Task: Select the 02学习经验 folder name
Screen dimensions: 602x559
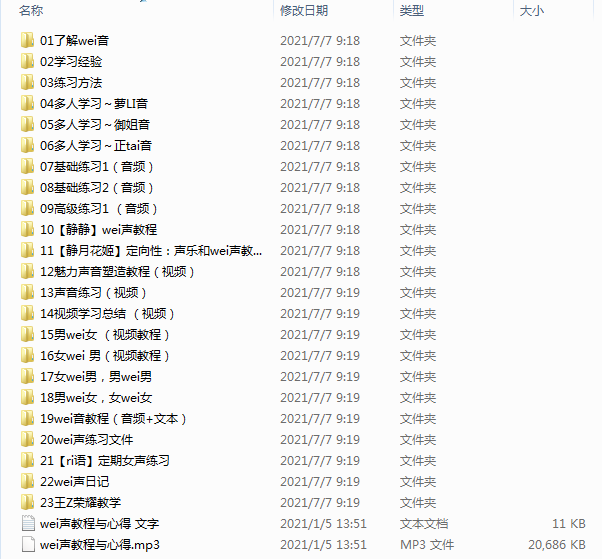Action: [x=71, y=61]
